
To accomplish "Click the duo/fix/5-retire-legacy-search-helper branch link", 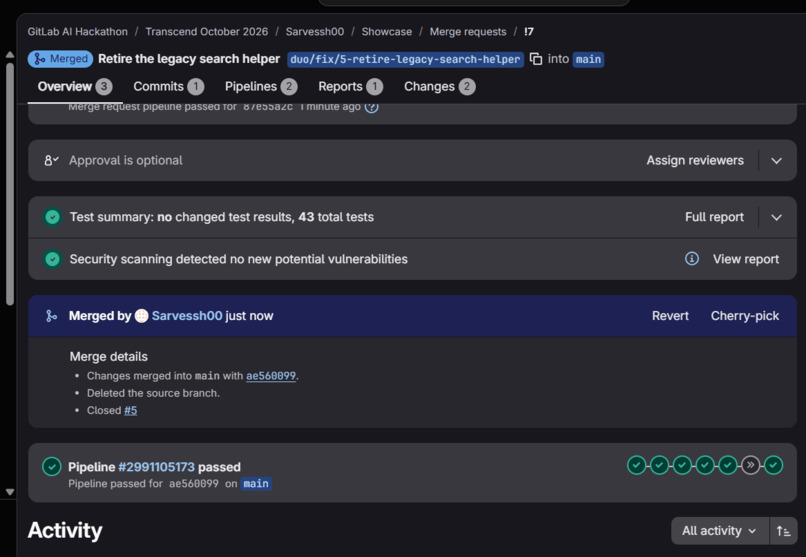I will 405,59.
